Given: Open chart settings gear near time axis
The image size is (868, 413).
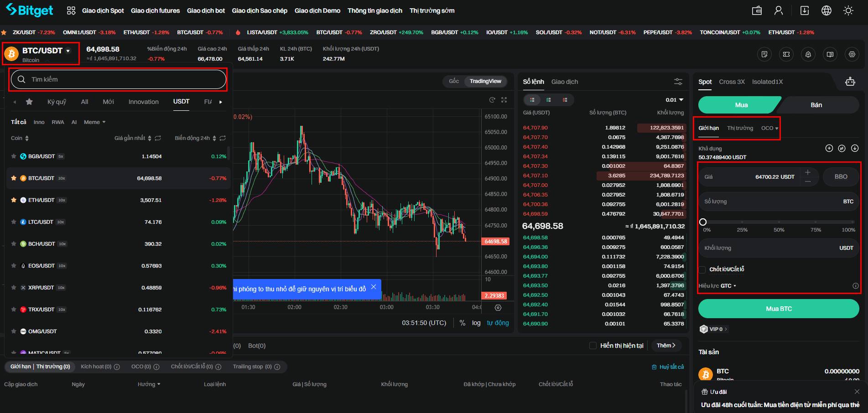Looking at the screenshot, I should pyautogui.click(x=498, y=307).
